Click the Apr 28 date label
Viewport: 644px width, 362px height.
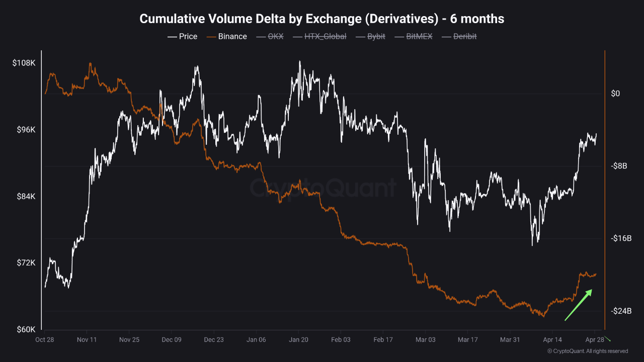(594, 340)
